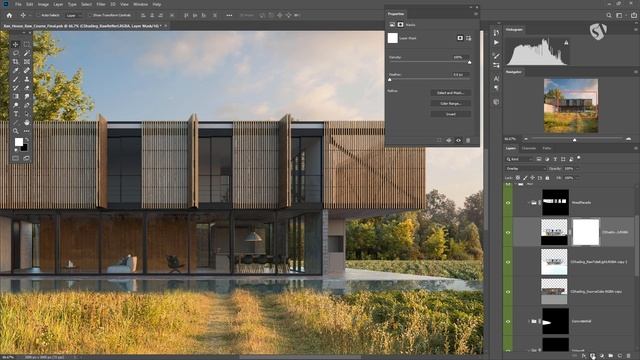Click the foreground color swatch
Image resolution: width=640 pixels, height=360 pixels.
tap(19, 142)
